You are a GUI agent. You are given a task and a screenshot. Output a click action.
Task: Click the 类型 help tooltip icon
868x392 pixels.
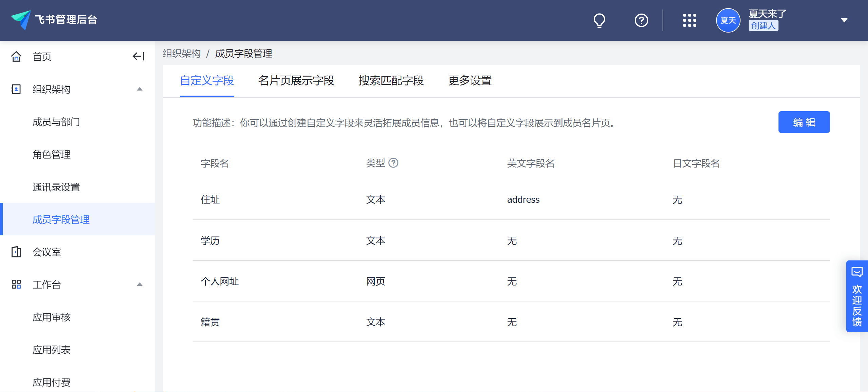[x=393, y=163]
